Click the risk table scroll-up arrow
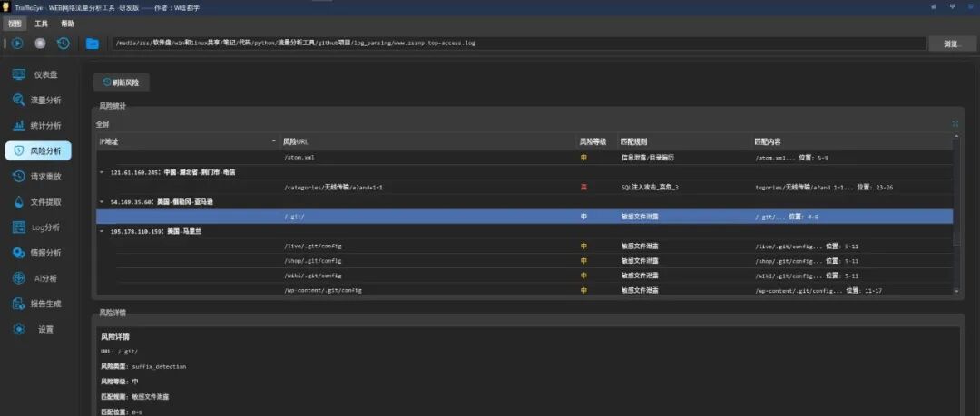Viewport: 980px width, 416px height. point(956,136)
